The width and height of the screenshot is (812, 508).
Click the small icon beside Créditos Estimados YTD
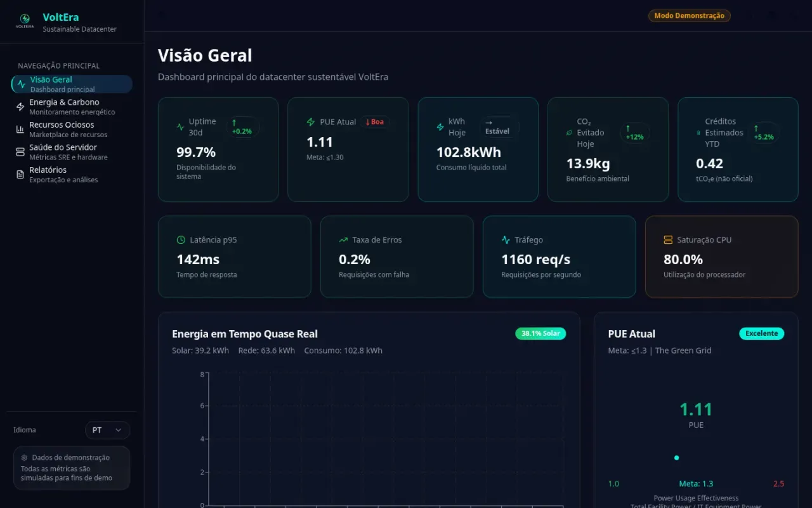click(698, 133)
